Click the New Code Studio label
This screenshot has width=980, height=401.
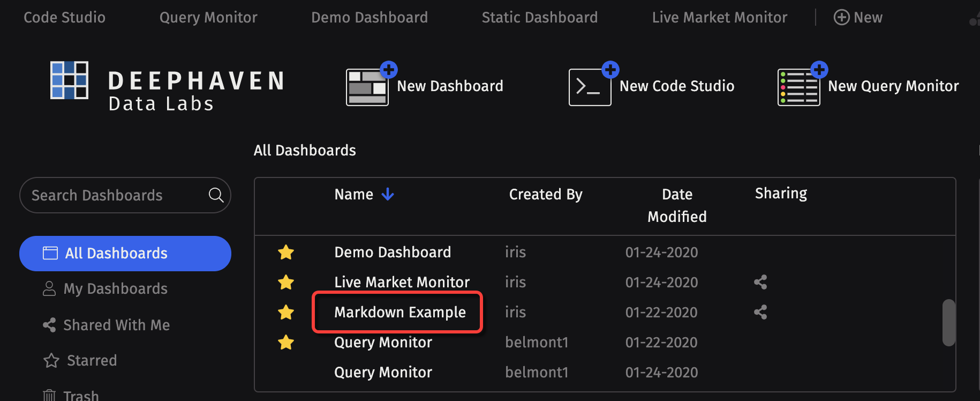tap(677, 86)
